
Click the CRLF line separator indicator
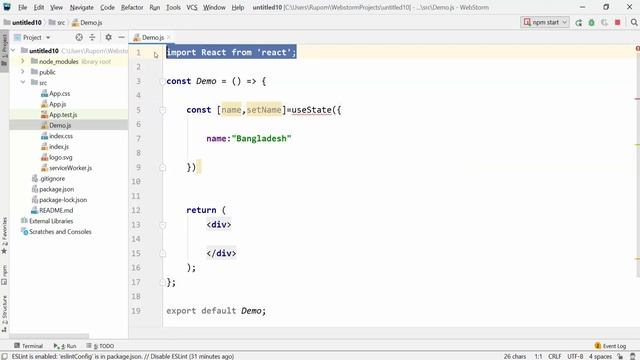(x=555, y=356)
